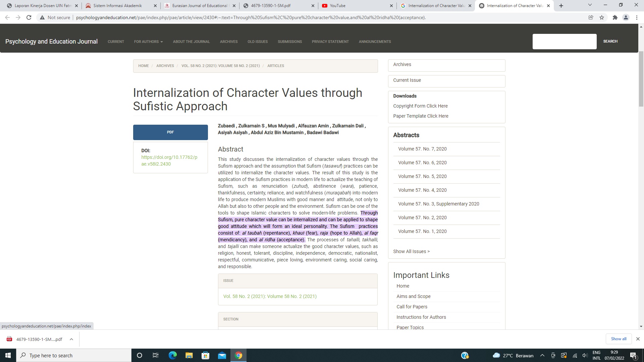Bookmark this page with star icon
The width and height of the screenshot is (644, 362).
pos(602,17)
